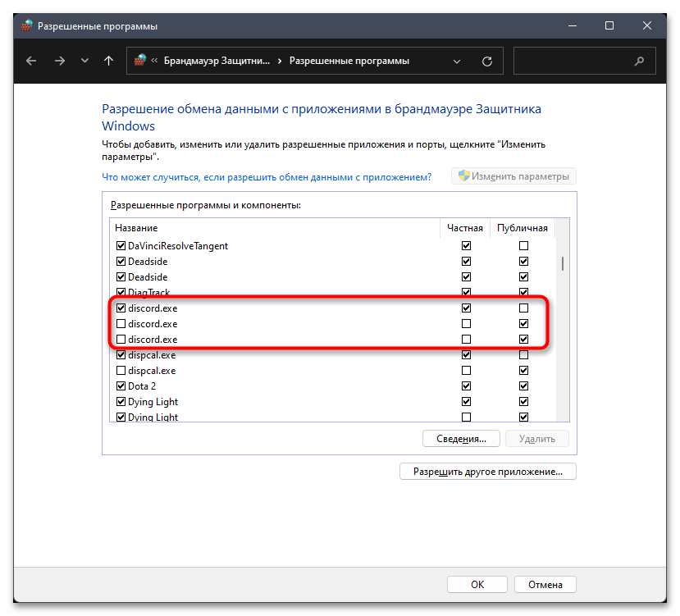Select the DaVinciResolveTangent row name
The width and height of the screenshot is (680, 616).
178,246
